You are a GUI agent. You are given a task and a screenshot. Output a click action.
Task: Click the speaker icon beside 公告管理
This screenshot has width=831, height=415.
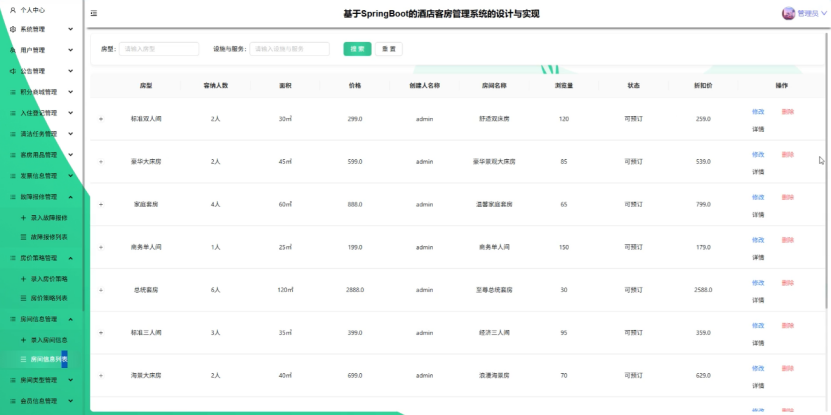click(13, 71)
